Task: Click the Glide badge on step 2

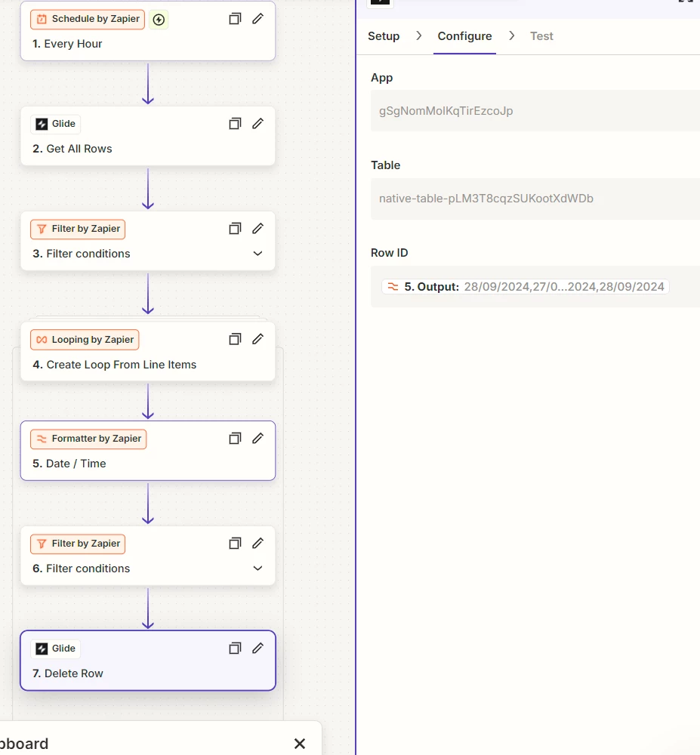Action: [x=56, y=124]
